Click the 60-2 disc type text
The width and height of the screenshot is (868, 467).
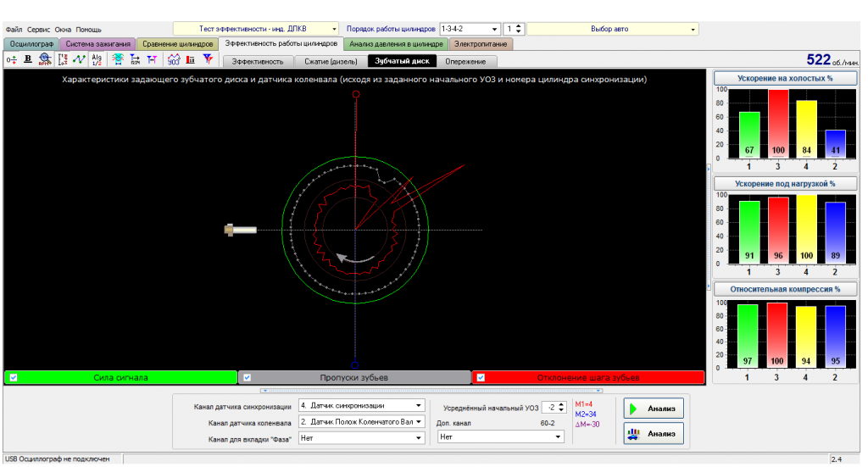548,423
